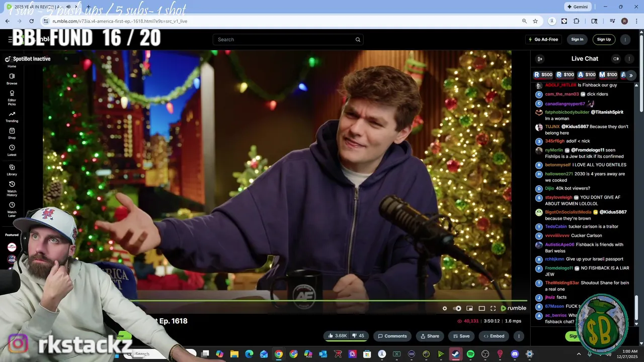Click username stayloveleigh in chat
644x362 pixels.
coord(558,198)
